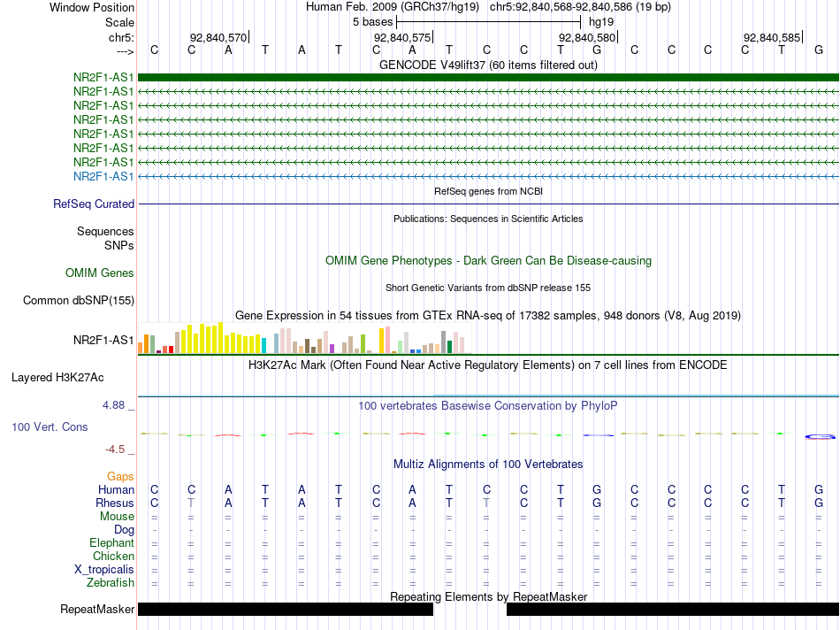Open the GENCODE V49lift37 track title

[x=488, y=65]
